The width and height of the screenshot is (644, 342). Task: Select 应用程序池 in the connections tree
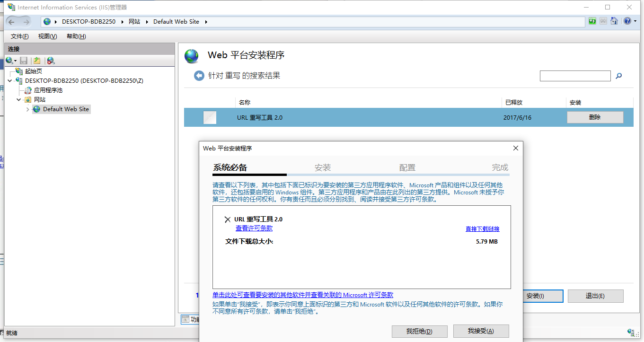(x=48, y=90)
